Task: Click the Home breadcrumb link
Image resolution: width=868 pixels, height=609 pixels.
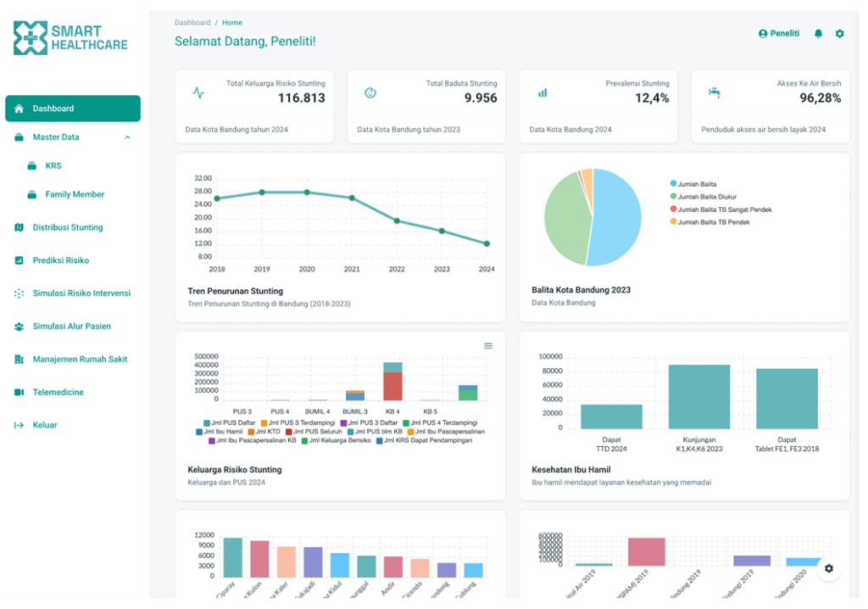Action: click(232, 23)
